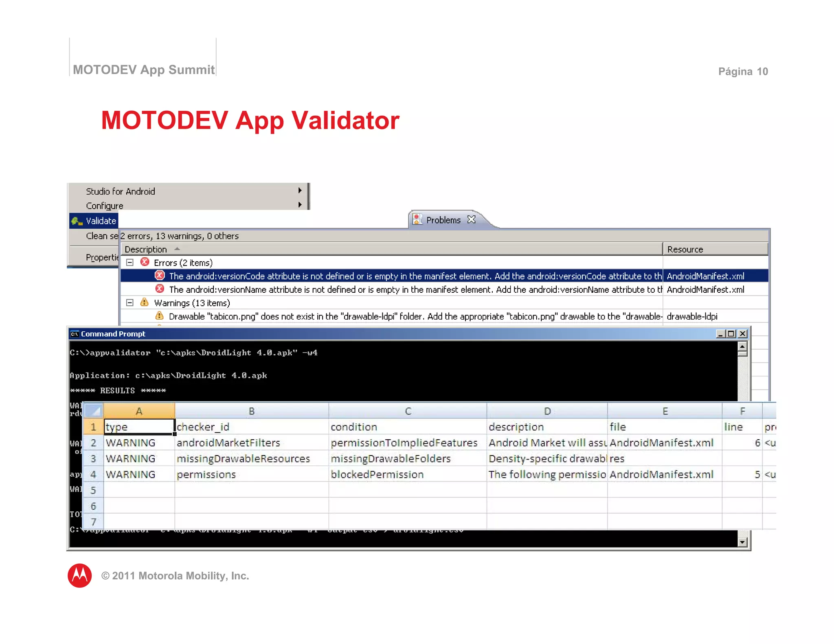Select spreadsheet row 4 header

coord(94,474)
